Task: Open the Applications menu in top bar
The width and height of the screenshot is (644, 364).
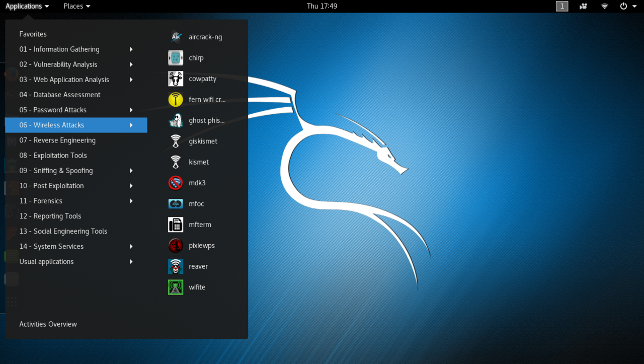Action: [x=27, y=6]
